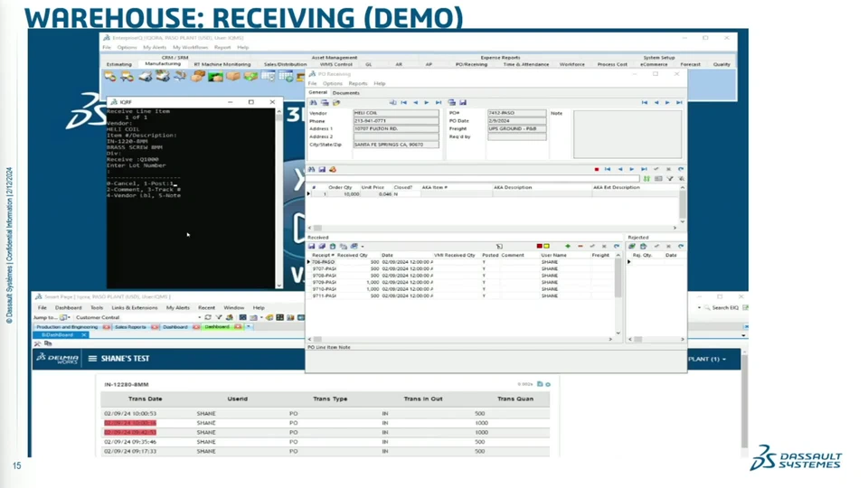
Task: Open the Options menu in PO Receiving
Action: coord(332,83)
